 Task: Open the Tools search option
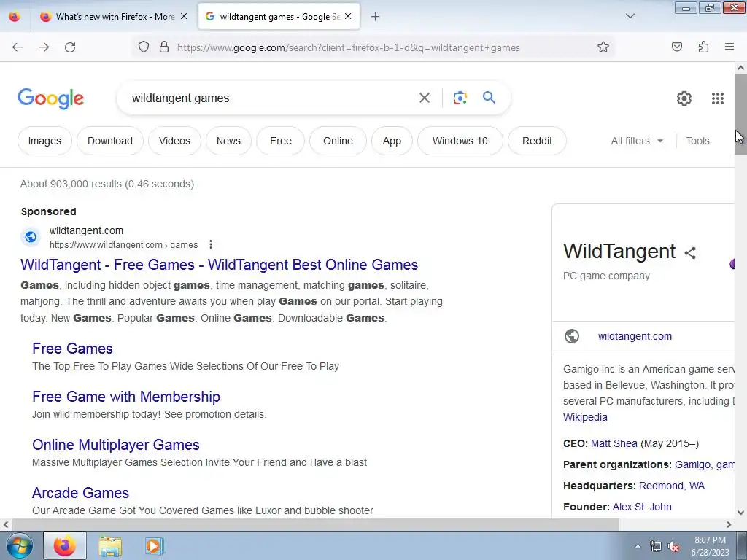697,141
